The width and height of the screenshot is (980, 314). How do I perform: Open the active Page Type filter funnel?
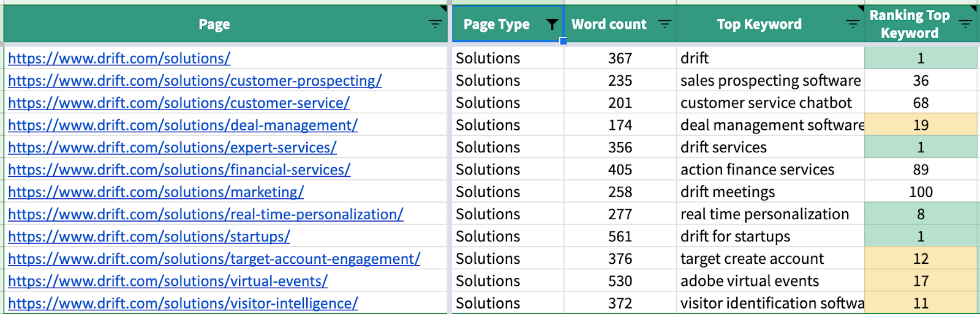(552, 24)
